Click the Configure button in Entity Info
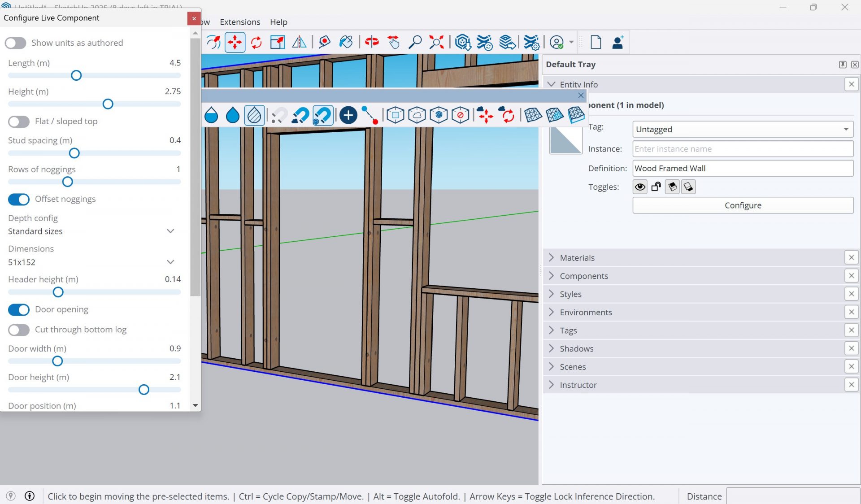 click(x=742, y=205)
